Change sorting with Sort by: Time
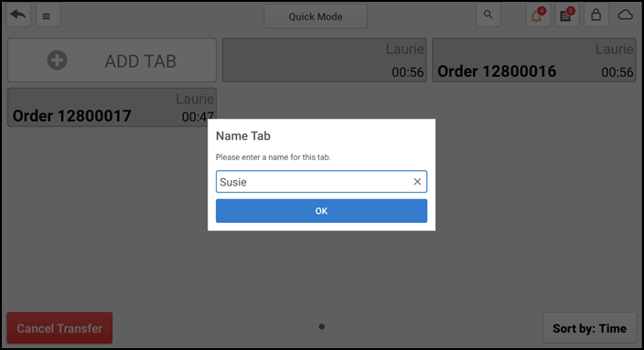Viewport: 644px width, 350px height. (x=589, y=328)
